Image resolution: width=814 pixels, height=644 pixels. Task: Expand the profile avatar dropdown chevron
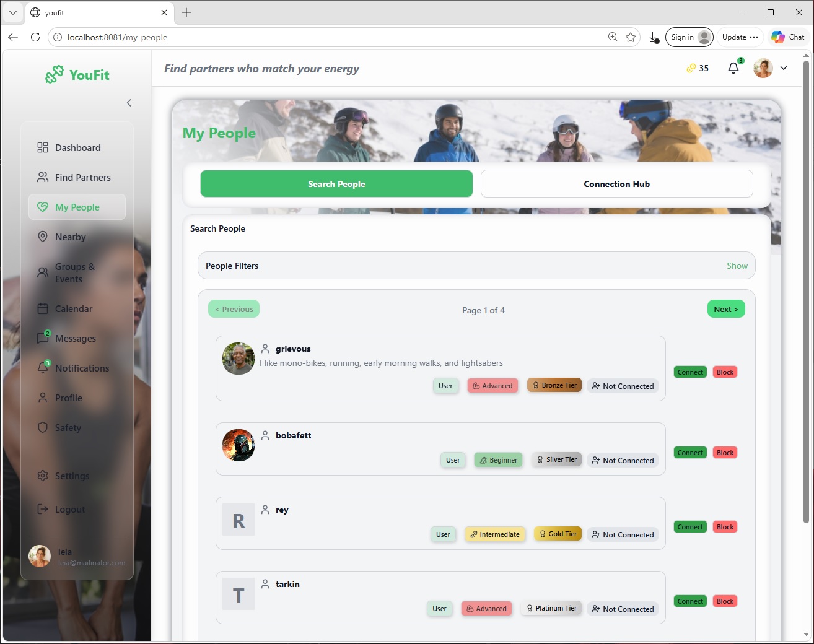click(x=784, y=68)
